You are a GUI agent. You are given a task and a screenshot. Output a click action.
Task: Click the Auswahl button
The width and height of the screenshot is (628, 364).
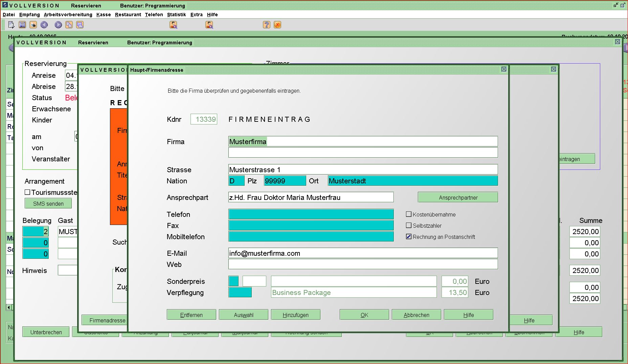point(244,315)
